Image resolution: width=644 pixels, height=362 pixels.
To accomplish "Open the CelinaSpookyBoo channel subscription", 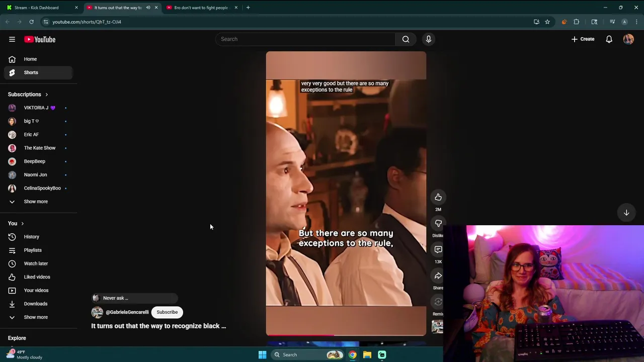I will click(x=39, y=188).
